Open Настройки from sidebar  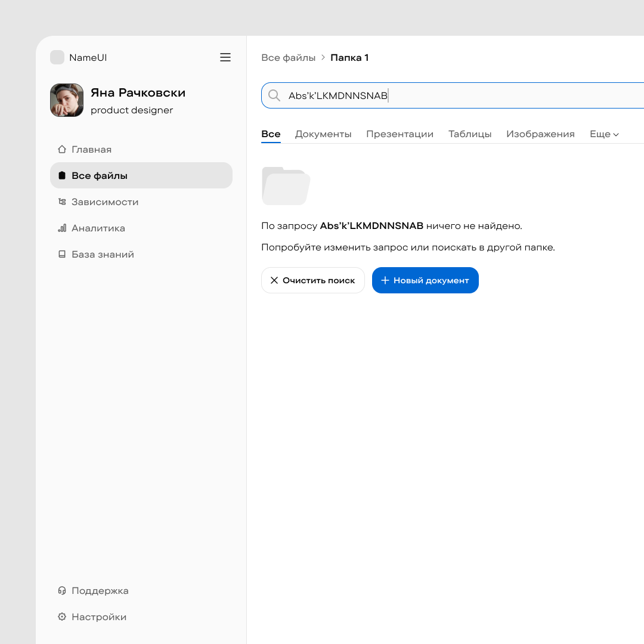(x=141, y=617)
